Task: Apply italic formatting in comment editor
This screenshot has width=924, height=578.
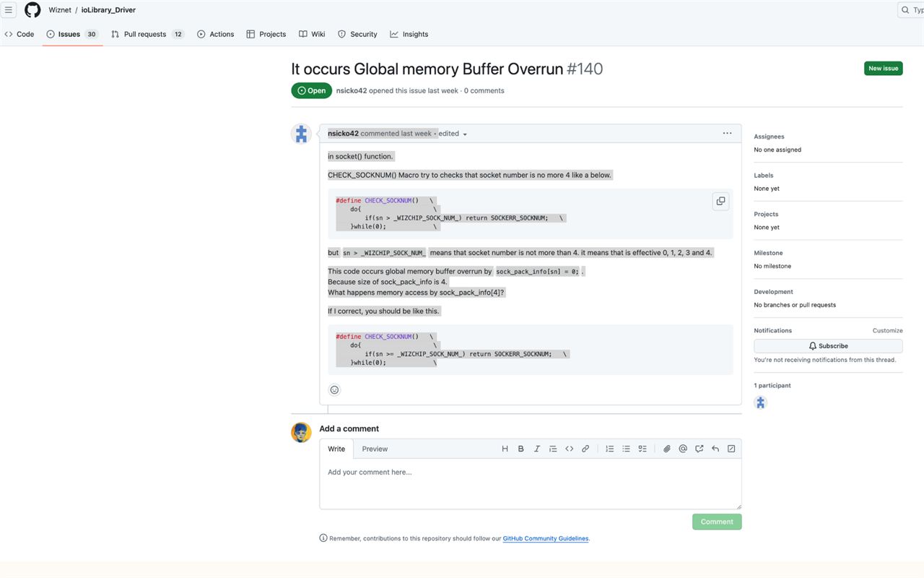Action: coord(537,449)
